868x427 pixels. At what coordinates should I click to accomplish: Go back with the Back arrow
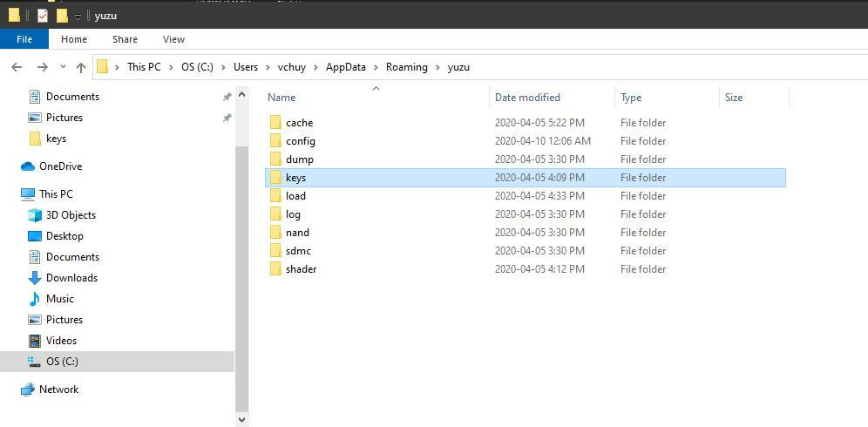tap(17, 67)
